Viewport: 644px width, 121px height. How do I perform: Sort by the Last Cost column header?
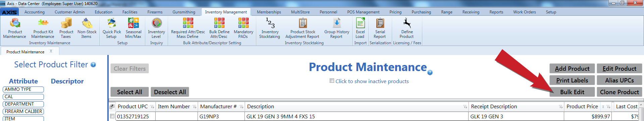point(627,107)
